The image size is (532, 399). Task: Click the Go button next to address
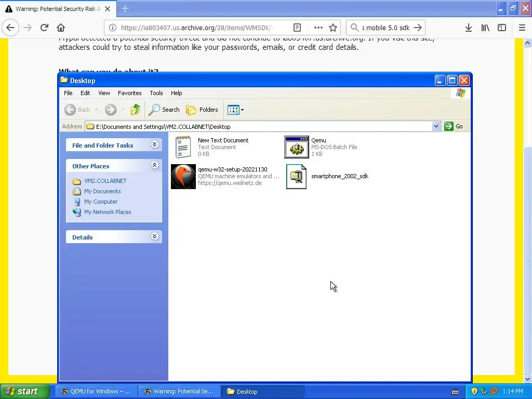click(454, 126)
